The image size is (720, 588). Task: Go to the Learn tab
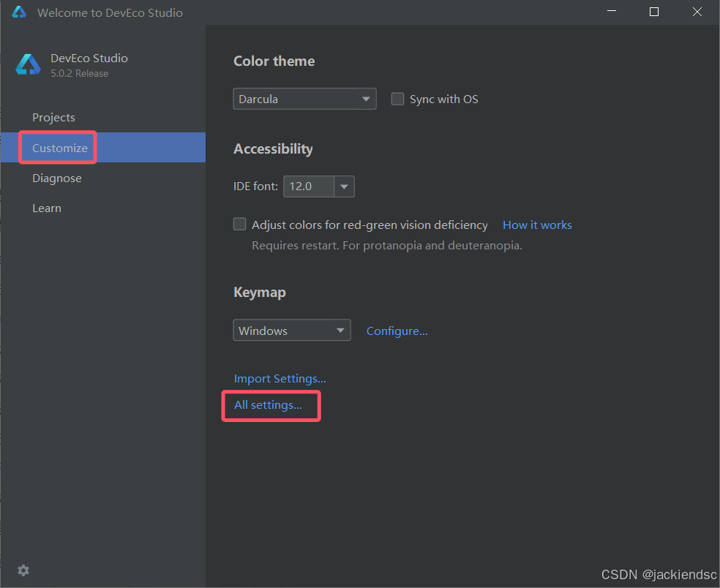[x=47, y=208]
